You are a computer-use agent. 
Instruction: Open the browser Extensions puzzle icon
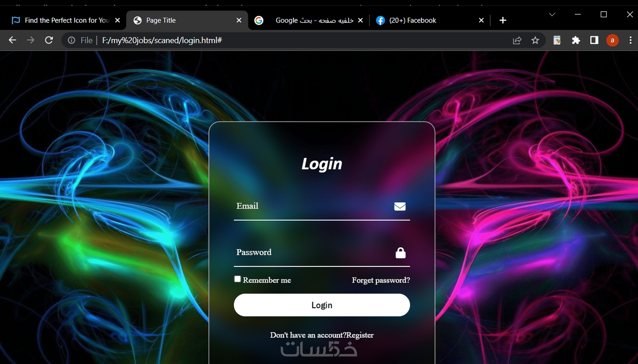[x=576, y=40]
